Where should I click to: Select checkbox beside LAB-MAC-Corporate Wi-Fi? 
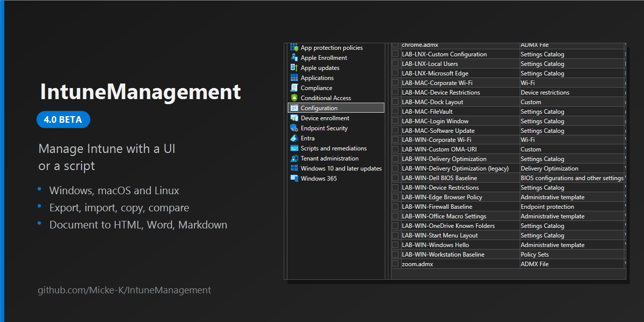click(395, 83)
